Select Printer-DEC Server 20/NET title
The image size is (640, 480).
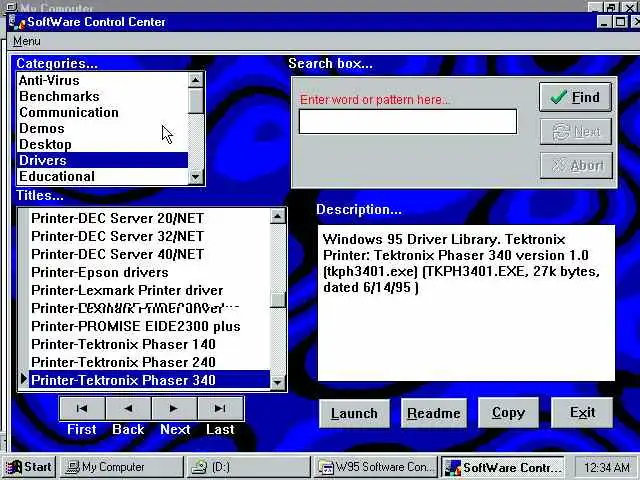click(x=149, y=218)
